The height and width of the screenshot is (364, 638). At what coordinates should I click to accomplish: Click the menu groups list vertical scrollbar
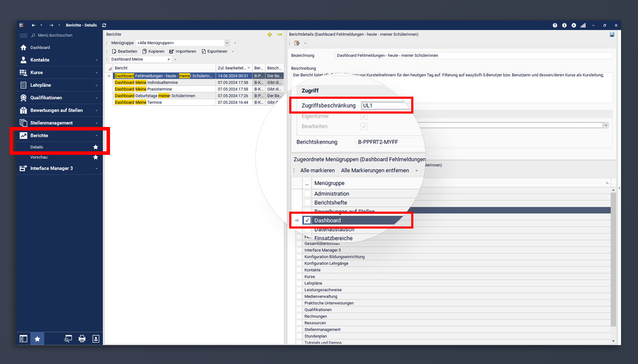(613, 260)
